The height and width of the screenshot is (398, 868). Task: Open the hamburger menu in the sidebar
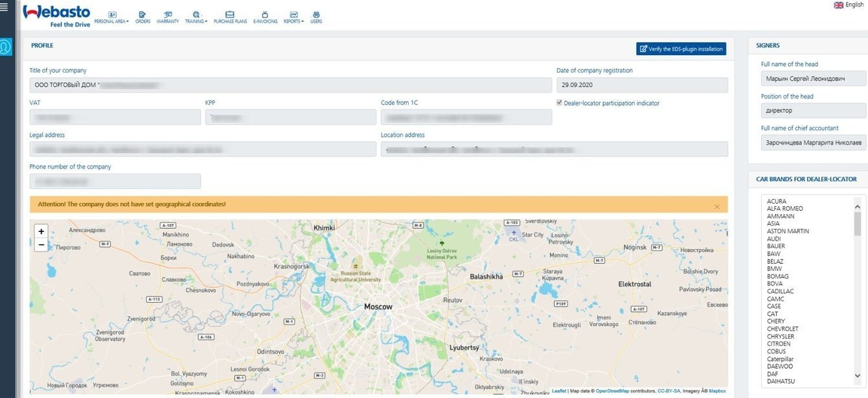coord(4,8)
